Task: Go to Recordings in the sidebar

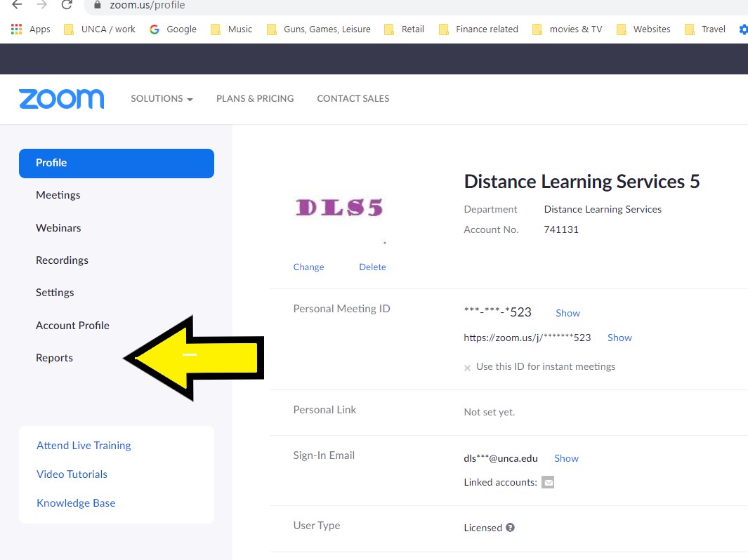Action: click(62, 260)
